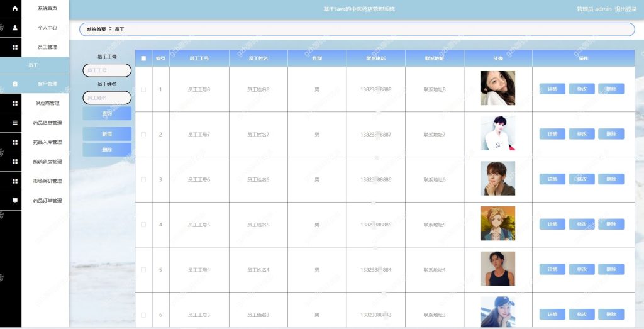Click the 管理员 admin label in header
This screenshot has width=644, height=329.
coord(594,9)
